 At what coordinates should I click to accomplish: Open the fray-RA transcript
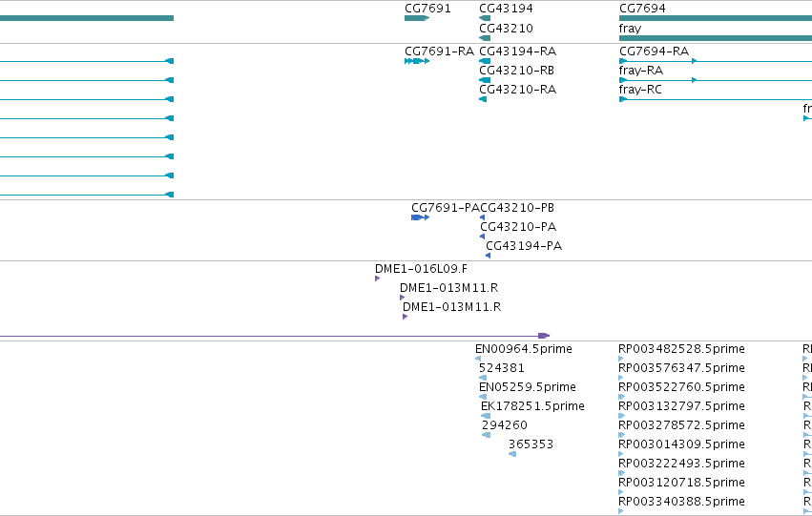coord(641,71)
